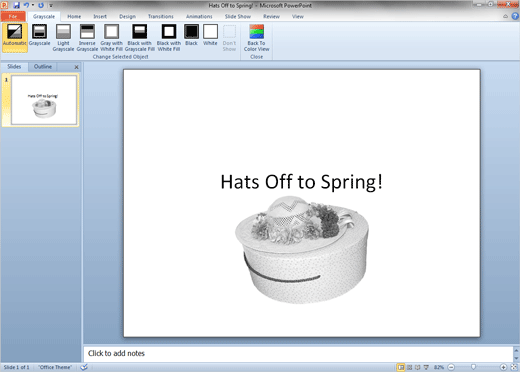Open the Transitions ribbon tab
This screenshot has height=372, width=520.
pos(161,16)
